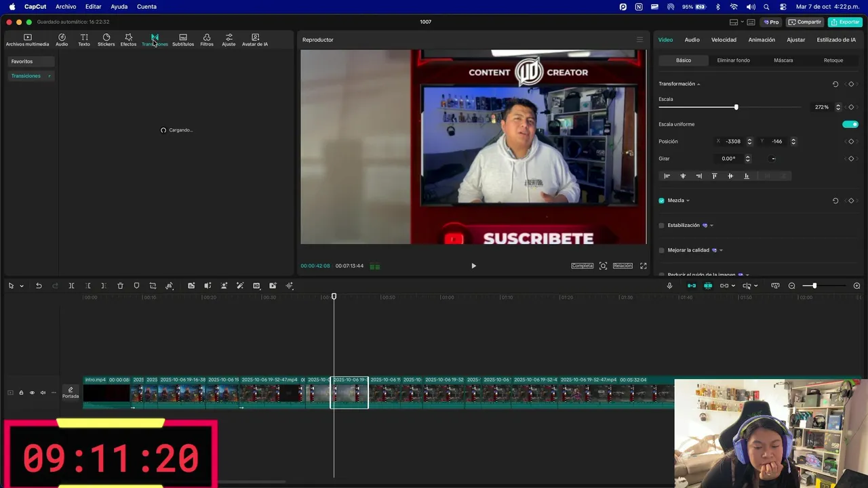Open the Filtros panel

[206, 40]
